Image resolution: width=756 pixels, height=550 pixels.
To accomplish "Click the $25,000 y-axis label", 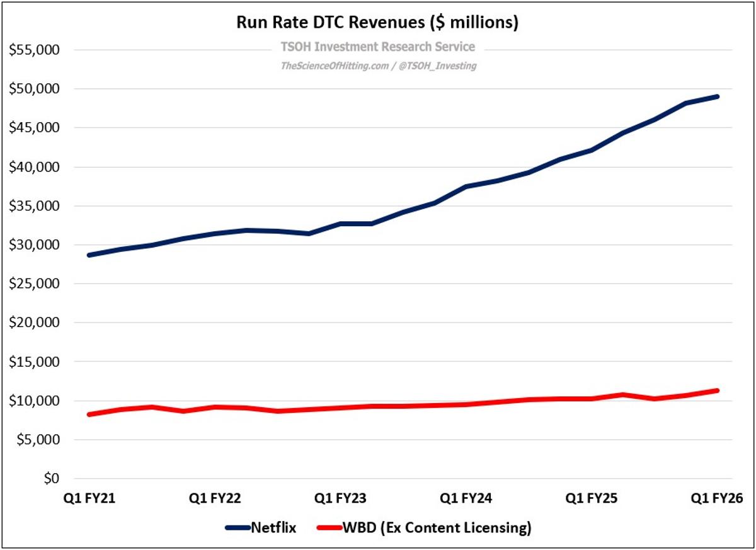I will pos(33,284).
